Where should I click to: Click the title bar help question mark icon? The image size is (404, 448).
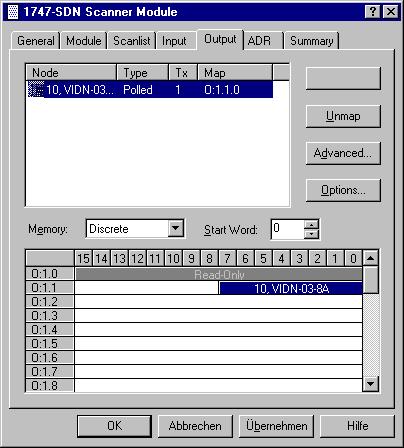pyautogui.click(x=373, y=12)
